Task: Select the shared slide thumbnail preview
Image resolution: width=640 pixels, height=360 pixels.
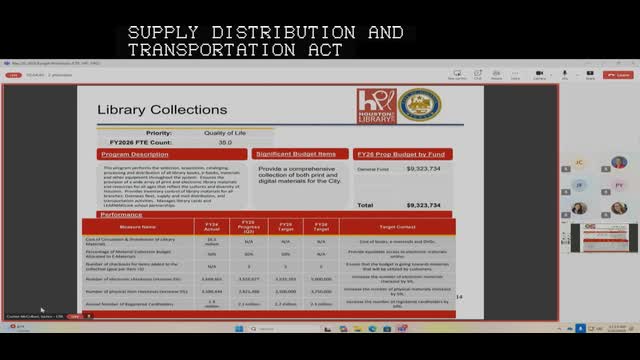Action: click(604, 238)
